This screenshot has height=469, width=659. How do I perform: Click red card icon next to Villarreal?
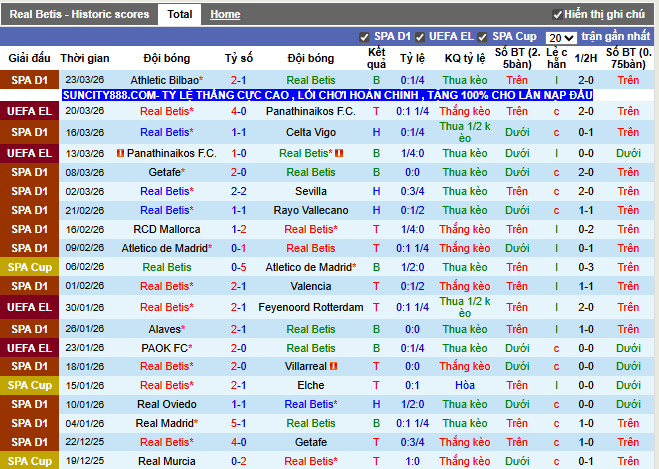tap(334, 366)
